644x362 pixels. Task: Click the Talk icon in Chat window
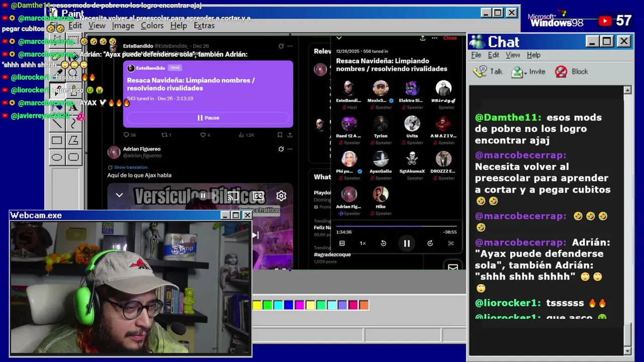pos(479,72)
